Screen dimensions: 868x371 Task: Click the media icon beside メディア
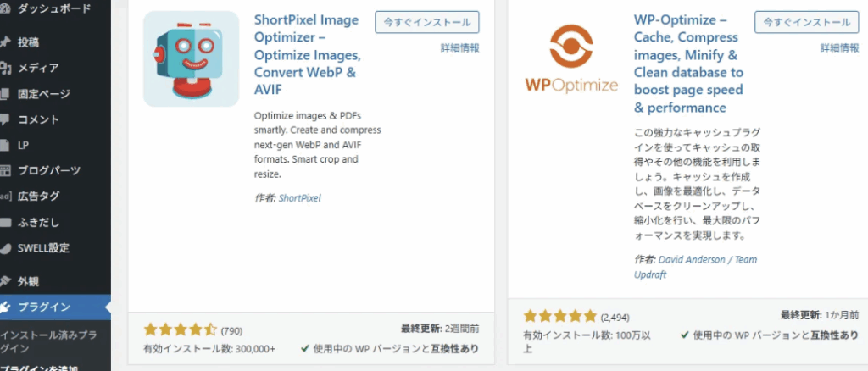(5, 68)
